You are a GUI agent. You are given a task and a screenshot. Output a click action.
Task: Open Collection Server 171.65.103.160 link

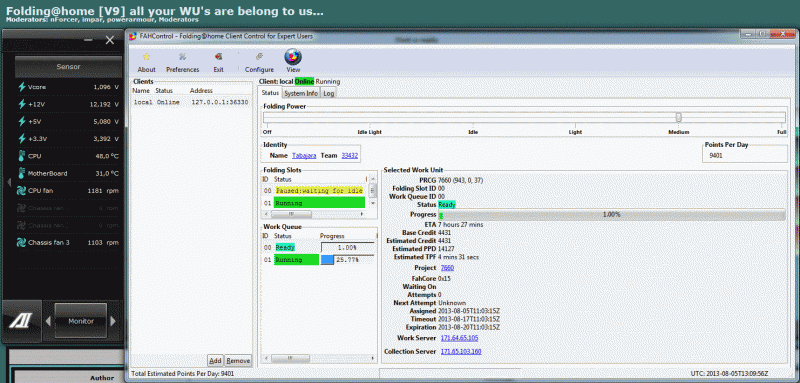tap(461, 351)
